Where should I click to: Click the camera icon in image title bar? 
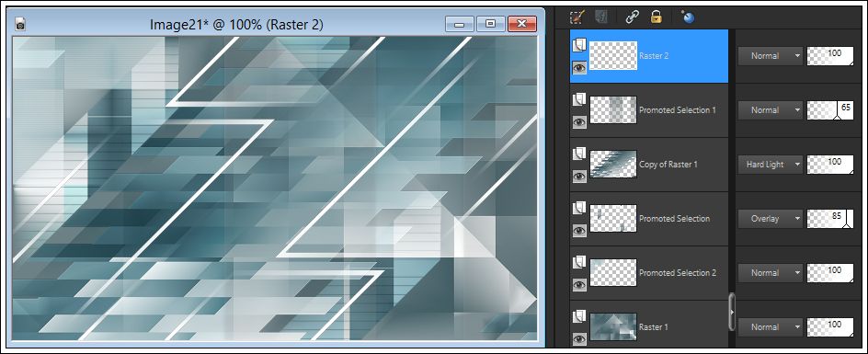click(20, 24)
